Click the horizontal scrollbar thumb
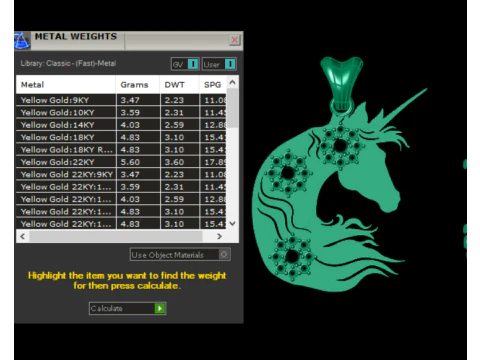 (116, 236)
